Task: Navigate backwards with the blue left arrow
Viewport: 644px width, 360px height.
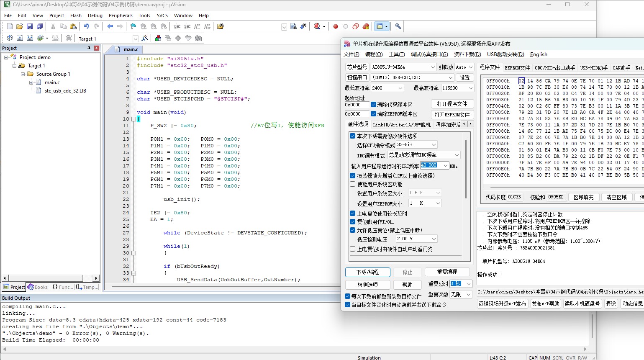Action: [110, 26]
